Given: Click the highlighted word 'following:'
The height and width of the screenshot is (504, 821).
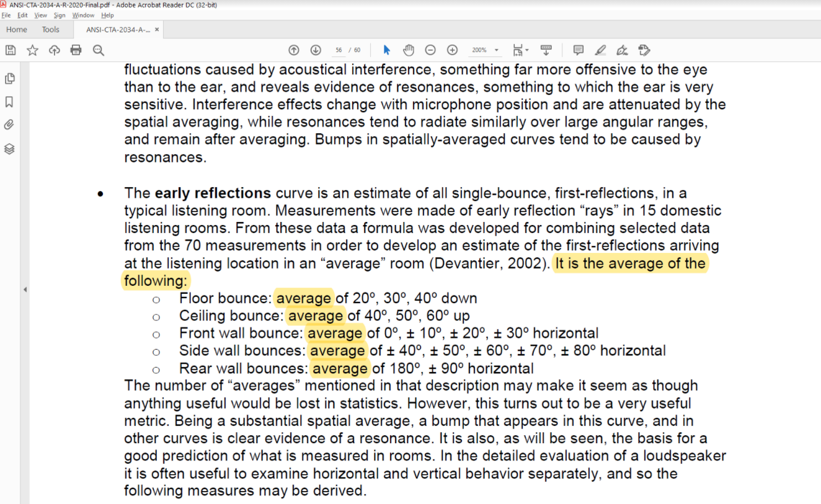Looking at the screenshot, I should [156, 281].
